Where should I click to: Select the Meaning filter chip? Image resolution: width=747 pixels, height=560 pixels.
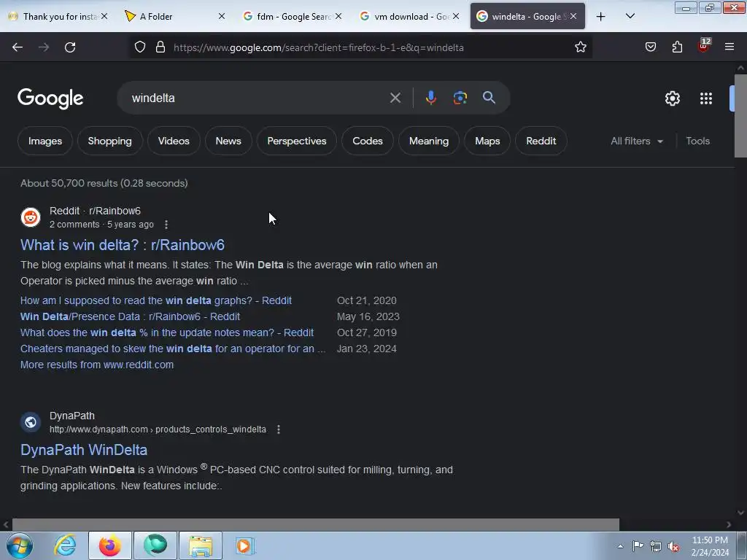click(x=429, y=141)
